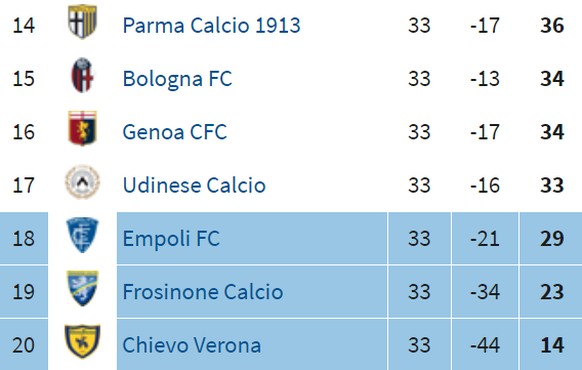The image size is (582, 370).
Task: Click the Genoa CFC crest icon
Action: [x=82, y=128]
